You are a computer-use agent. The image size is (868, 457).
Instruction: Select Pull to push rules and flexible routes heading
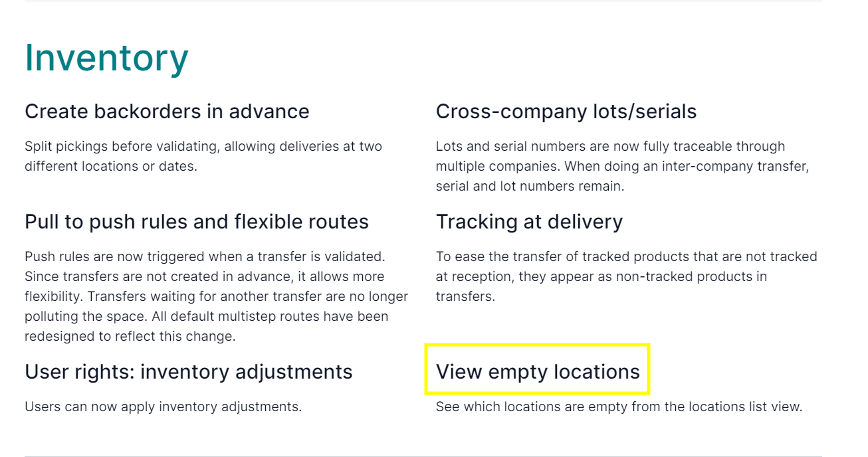[x=197, y=222]
